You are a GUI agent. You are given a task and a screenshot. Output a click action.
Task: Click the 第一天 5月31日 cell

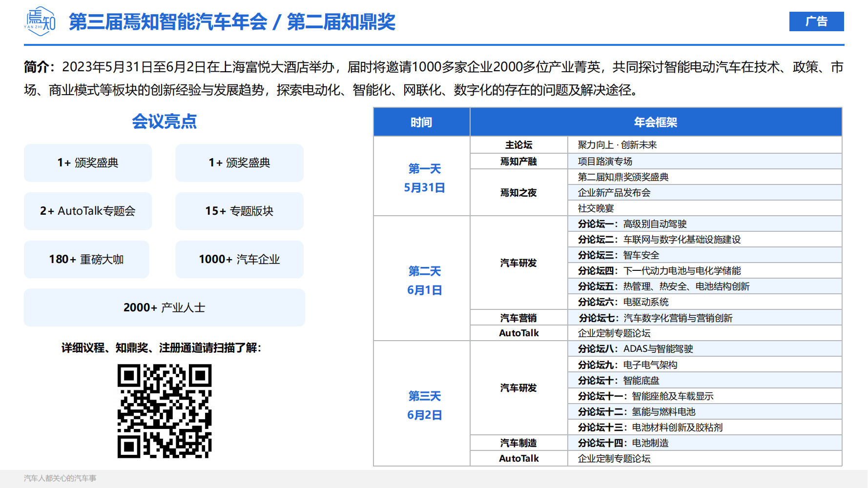click(x=422, y=176)
